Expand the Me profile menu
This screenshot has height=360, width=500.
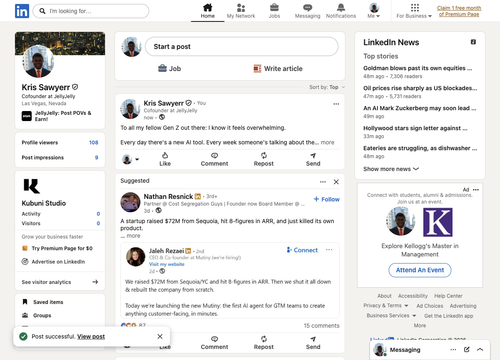coord(374,11)
